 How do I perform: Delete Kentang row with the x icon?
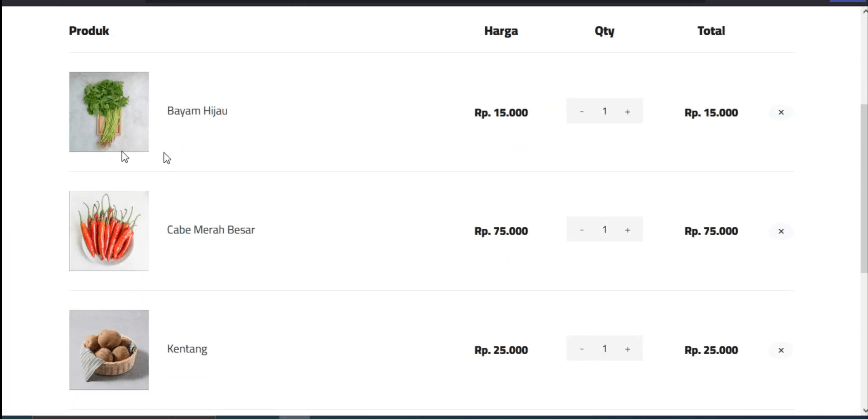(x=781, y=350)
